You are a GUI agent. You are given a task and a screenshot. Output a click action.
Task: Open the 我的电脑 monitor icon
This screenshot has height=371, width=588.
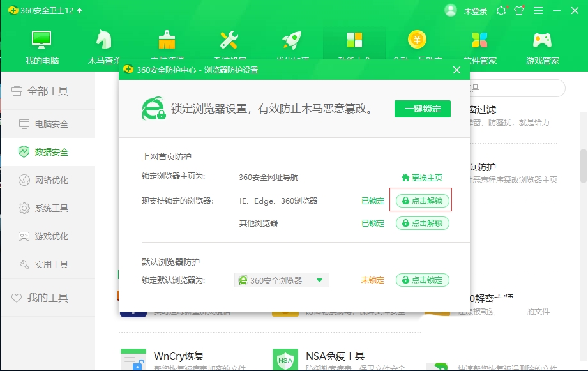tap(41, 40)
